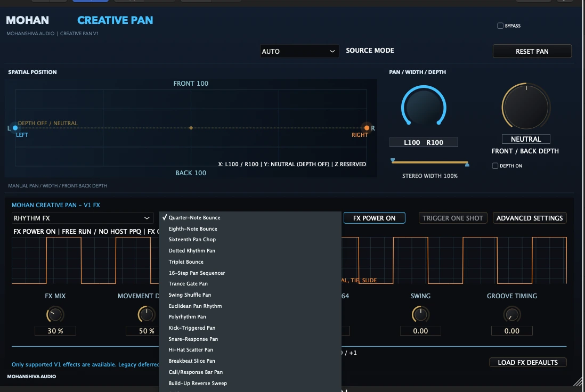Viewport: 585px width, 392px height.
Task: Click the window resize grip in corner
Action: 578,381
